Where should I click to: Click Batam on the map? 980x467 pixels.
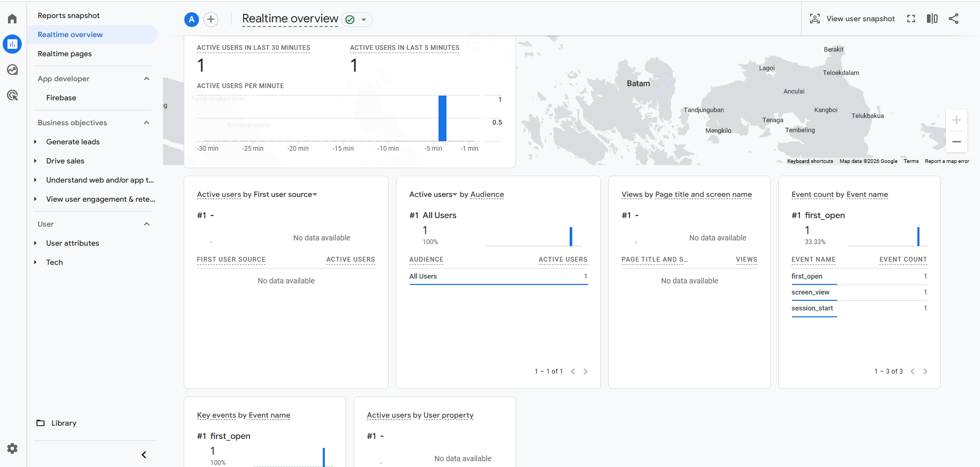pyautogui.click(x=638, y=83)
